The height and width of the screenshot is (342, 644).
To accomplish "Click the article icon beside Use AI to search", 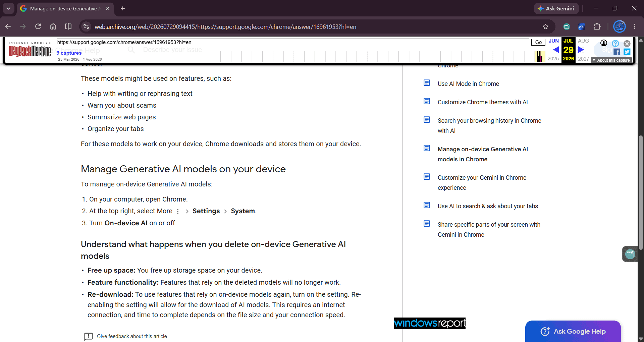I will coord(427,205).
